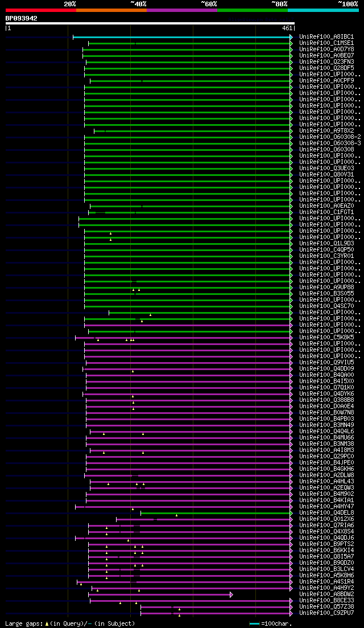Open hit UniRef100_Q57Z38
Screen dimensions: 364x628
[x=326, y=607]
